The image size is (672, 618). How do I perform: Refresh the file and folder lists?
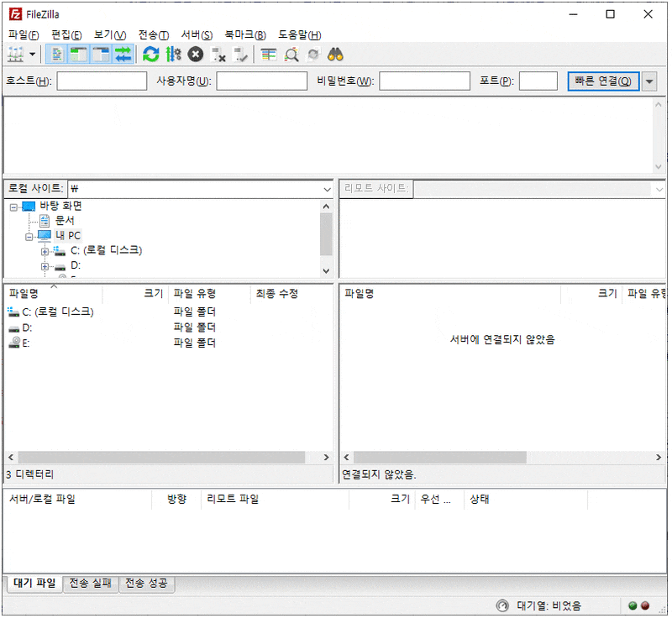(151, 55)
